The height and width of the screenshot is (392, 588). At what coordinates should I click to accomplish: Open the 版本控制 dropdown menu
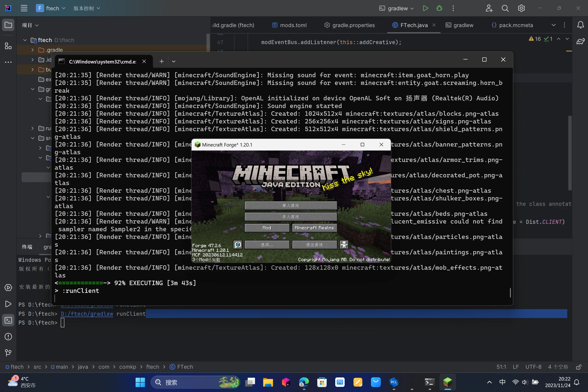pyautogui.click(x=87, y=8)
